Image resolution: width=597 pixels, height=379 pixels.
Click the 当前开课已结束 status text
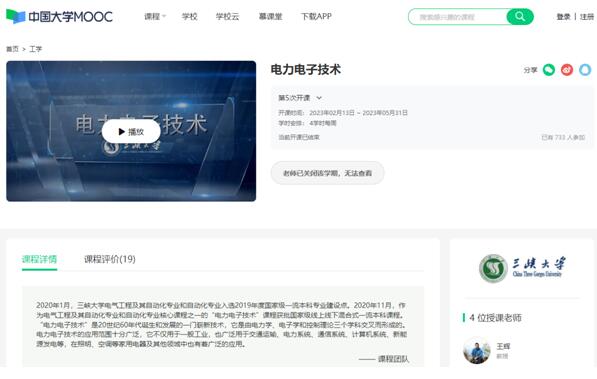click(299, 137)
